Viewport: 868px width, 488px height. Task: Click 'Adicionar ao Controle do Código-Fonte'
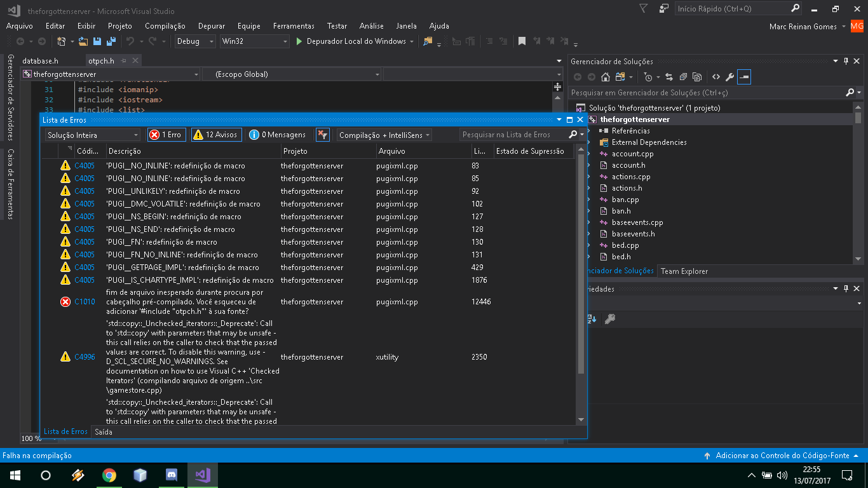pos(782,456)
